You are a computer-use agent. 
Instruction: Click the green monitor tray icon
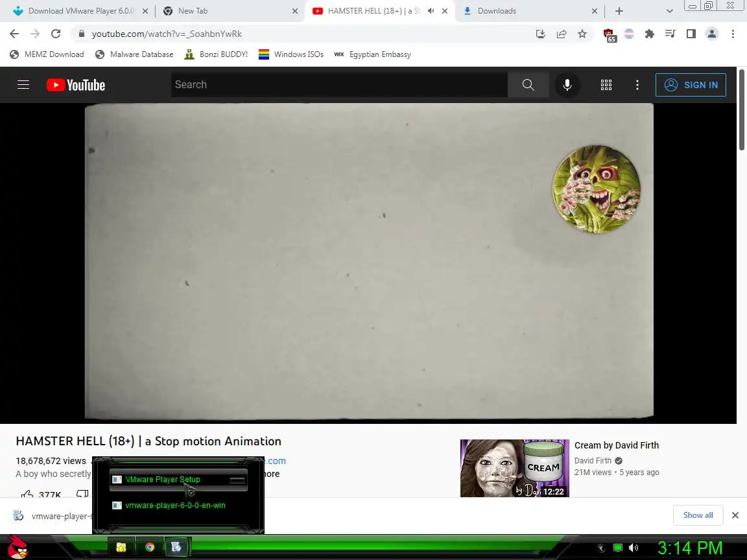tap(618, 548)
